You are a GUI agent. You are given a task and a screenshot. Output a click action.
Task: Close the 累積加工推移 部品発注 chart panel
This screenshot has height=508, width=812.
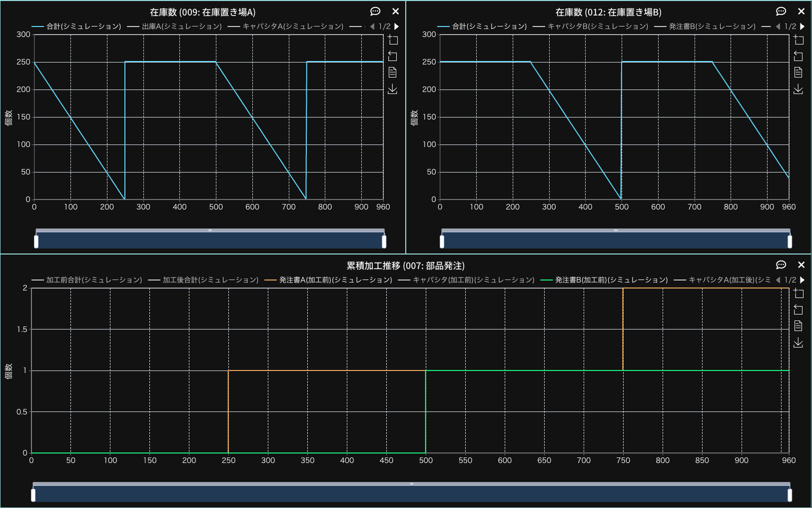801,265
